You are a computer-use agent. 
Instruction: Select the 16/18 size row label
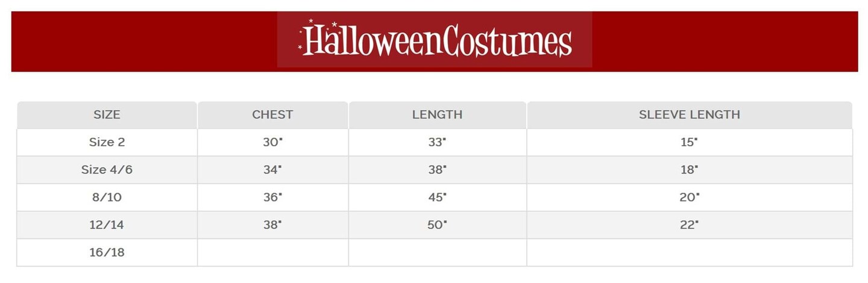click(107, 252)
